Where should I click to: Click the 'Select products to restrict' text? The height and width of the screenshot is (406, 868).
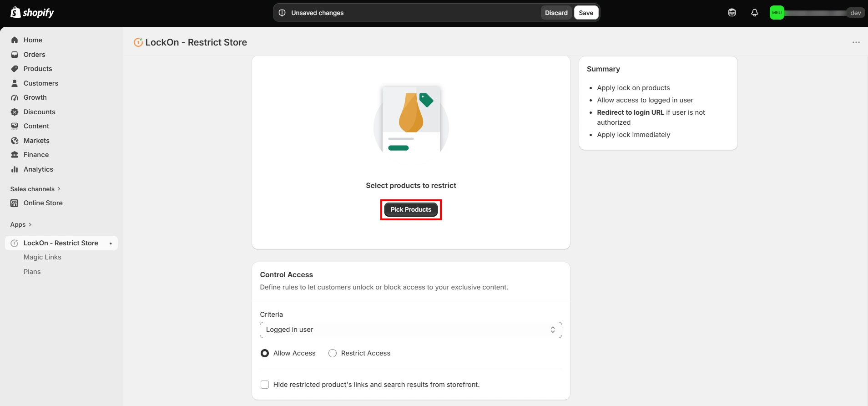point(411,186)
